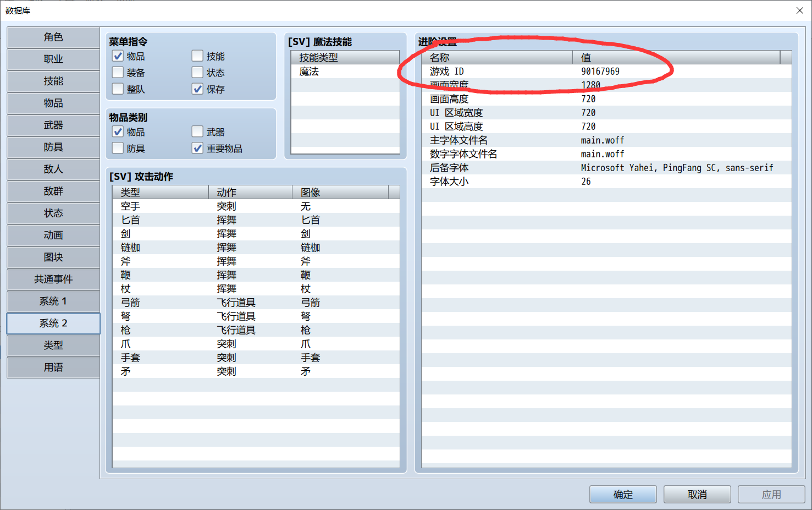Enable the 武器 item category checkbox
Screen dimensions: 812x510
click(197, 132)
